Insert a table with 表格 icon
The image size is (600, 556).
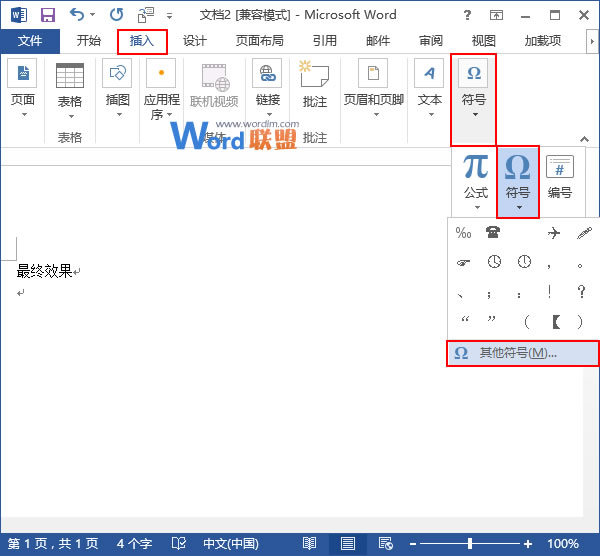[x=70, y=75]
